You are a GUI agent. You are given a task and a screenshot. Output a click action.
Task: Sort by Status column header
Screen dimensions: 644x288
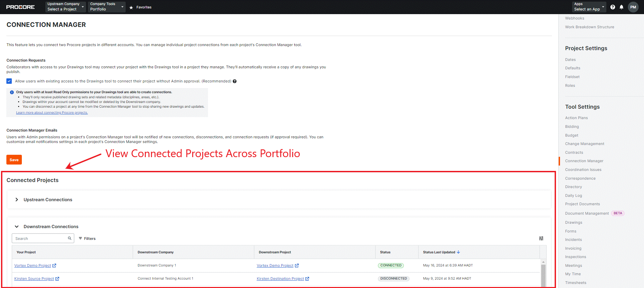(x=385, y=252)
